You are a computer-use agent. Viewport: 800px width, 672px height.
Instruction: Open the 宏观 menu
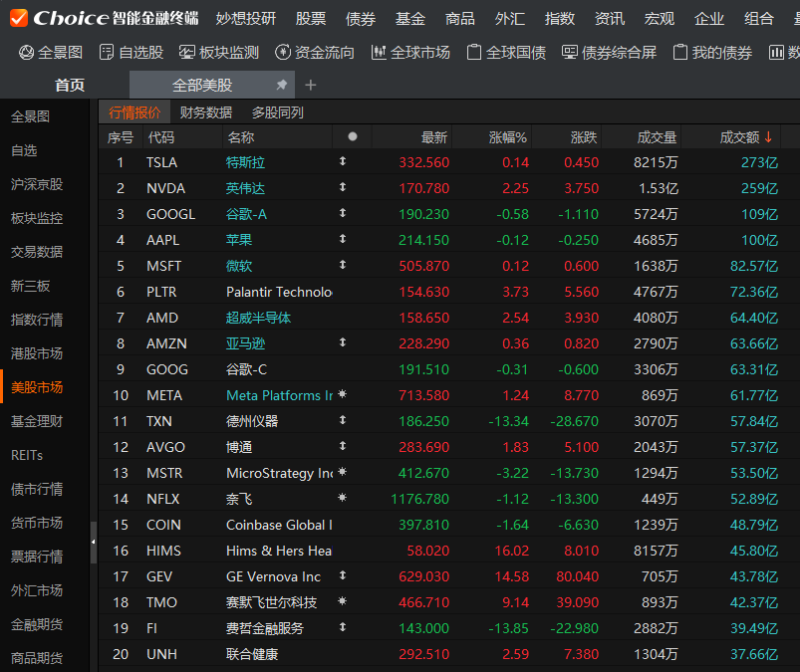tap(660, 19)
